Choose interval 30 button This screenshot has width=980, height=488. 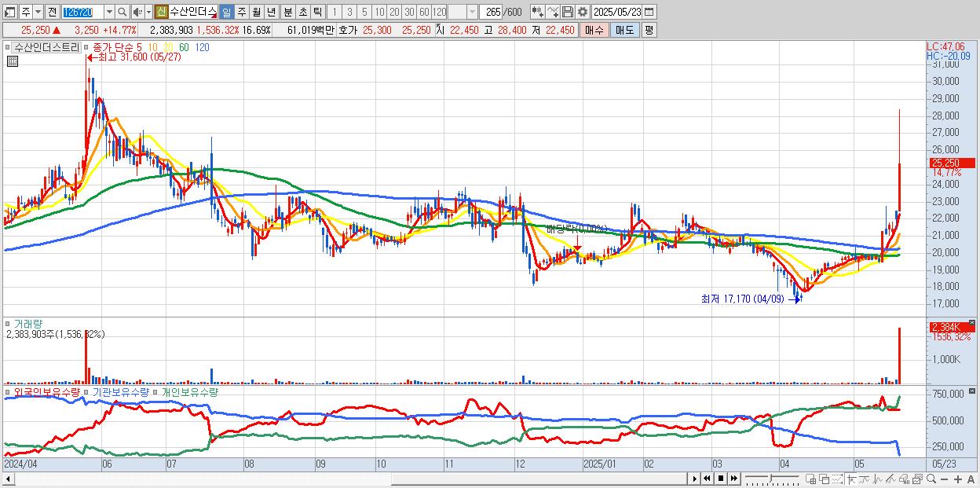[x=409, y=12]
